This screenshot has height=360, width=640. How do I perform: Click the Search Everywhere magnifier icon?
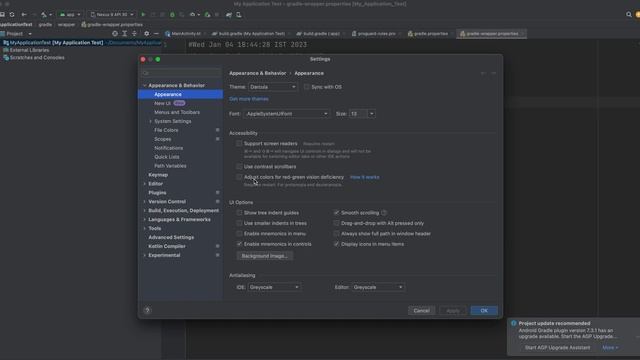629,15
